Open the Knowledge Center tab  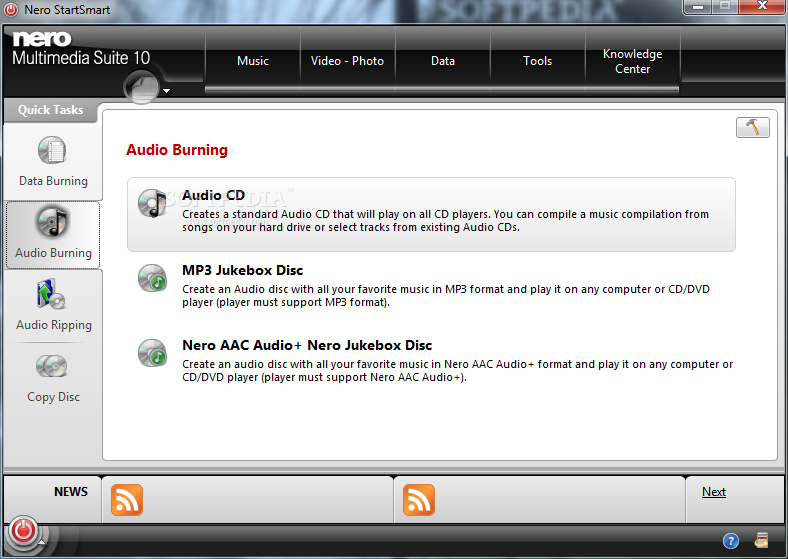tap(633, 61)
